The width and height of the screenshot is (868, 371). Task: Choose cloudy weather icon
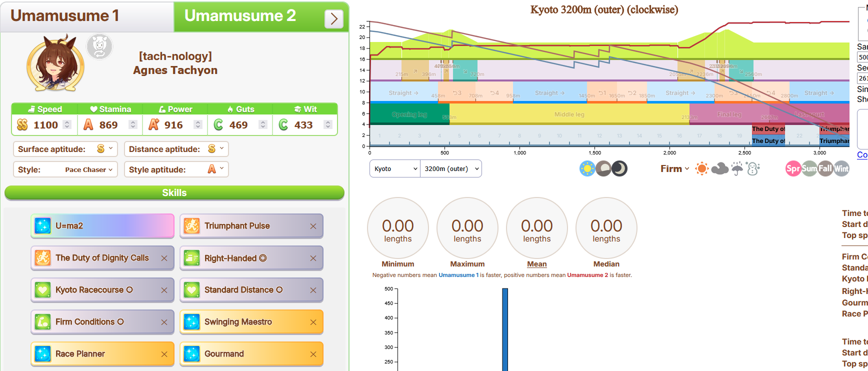[719, 168]
